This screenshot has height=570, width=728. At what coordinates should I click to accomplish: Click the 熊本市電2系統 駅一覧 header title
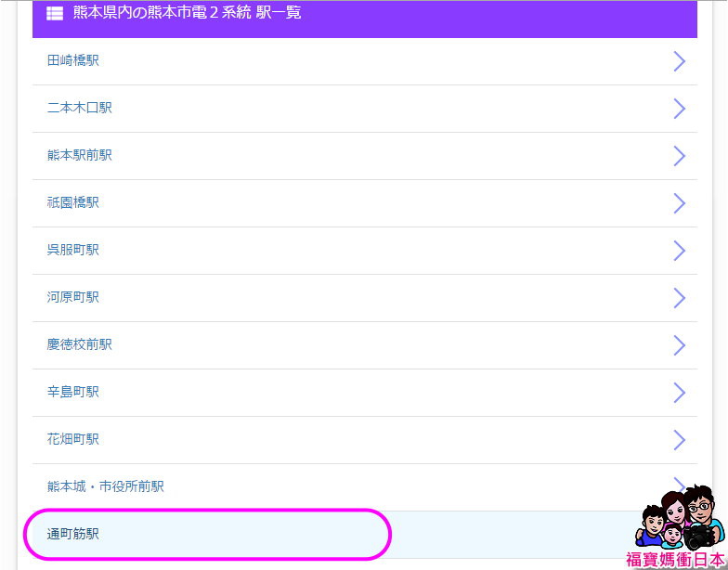pyautogui.click(x=188, y=13)
